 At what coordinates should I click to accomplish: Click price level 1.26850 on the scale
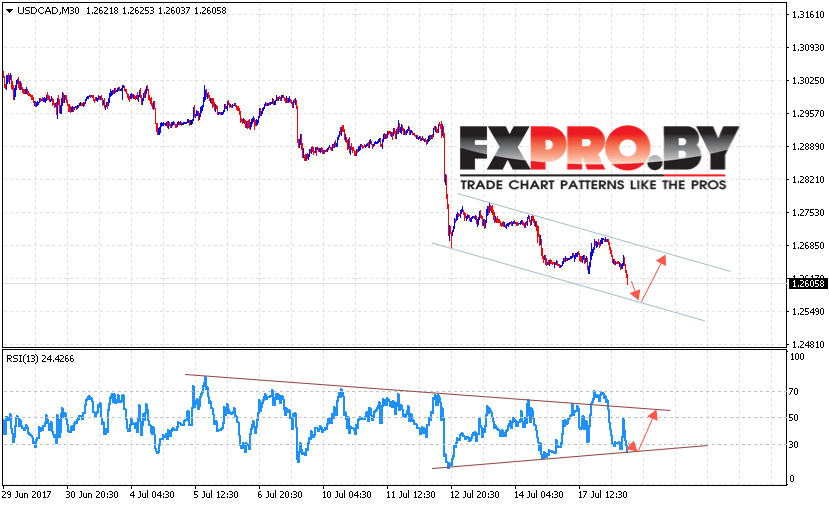click(808, 245)
